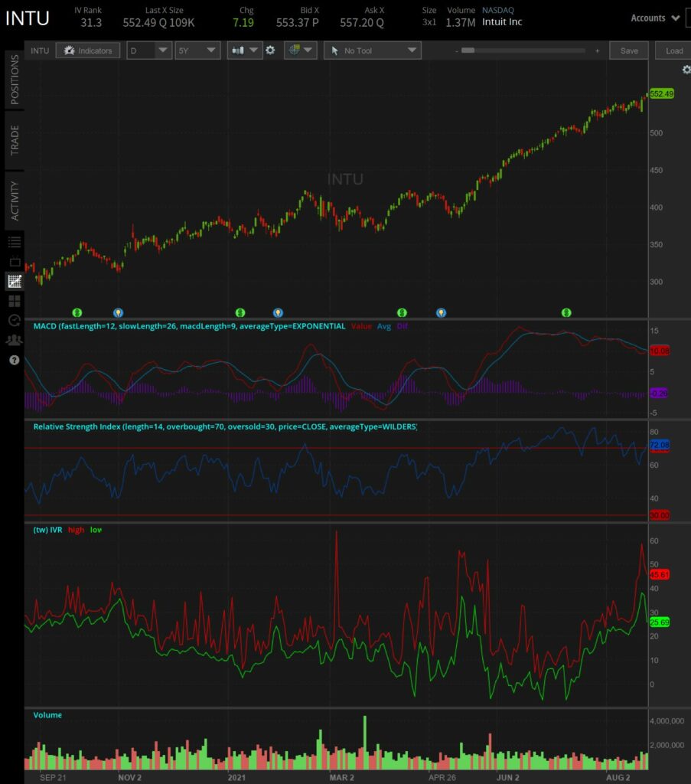Save the chart layout
Image resolution: width=691 pixels, height=784 pixels.
628,51
